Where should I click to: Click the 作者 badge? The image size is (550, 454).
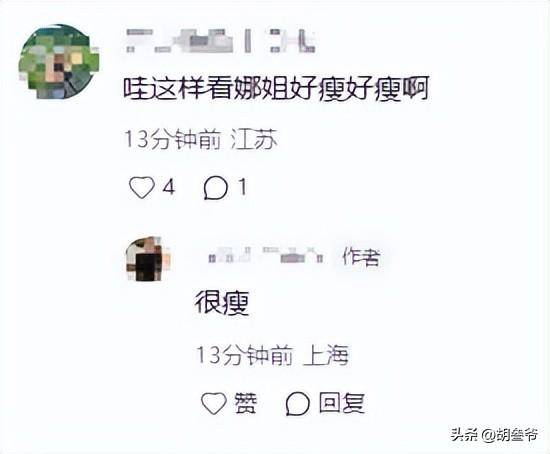coord(361,257)
